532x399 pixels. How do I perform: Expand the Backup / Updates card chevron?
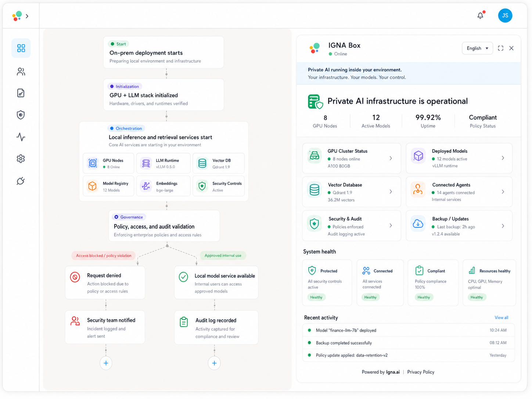point(503,226)
